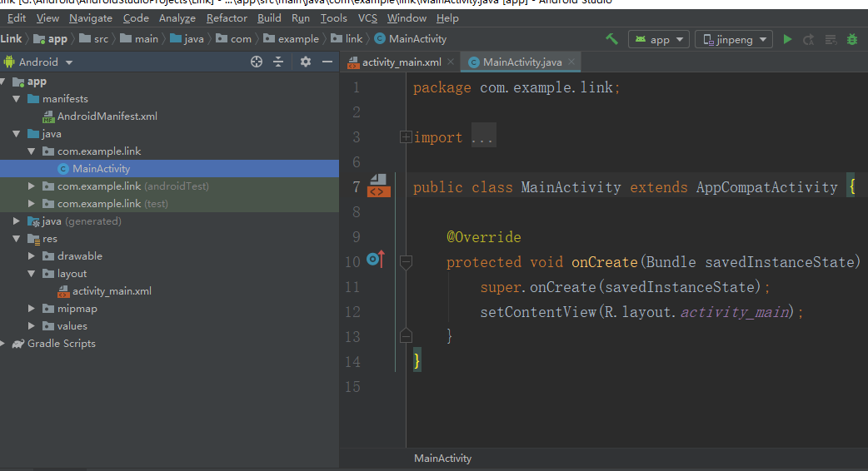
Task: Expand the drawable folder in tree
Action: pos(32,256)
